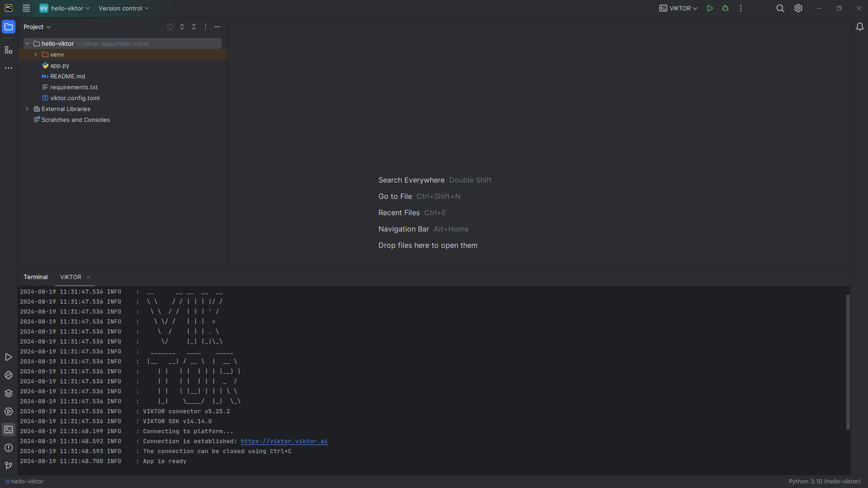The height and width of the screenshot is (488, 868).
Task: Switch to the VIKTOR terminal tab
Action: 71,277
